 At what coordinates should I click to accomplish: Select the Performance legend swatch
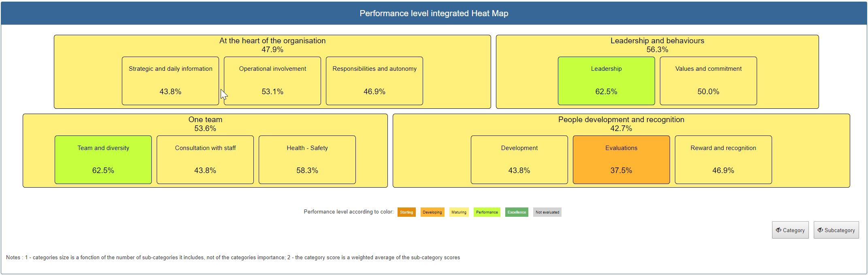click(x=487, y=212)
